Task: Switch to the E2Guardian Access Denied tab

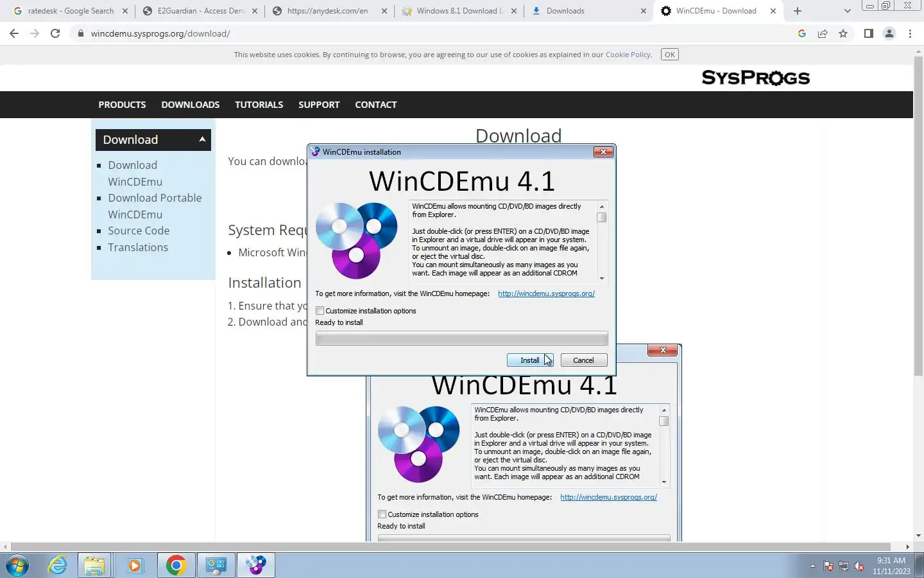Action: (x=200, y=11)
